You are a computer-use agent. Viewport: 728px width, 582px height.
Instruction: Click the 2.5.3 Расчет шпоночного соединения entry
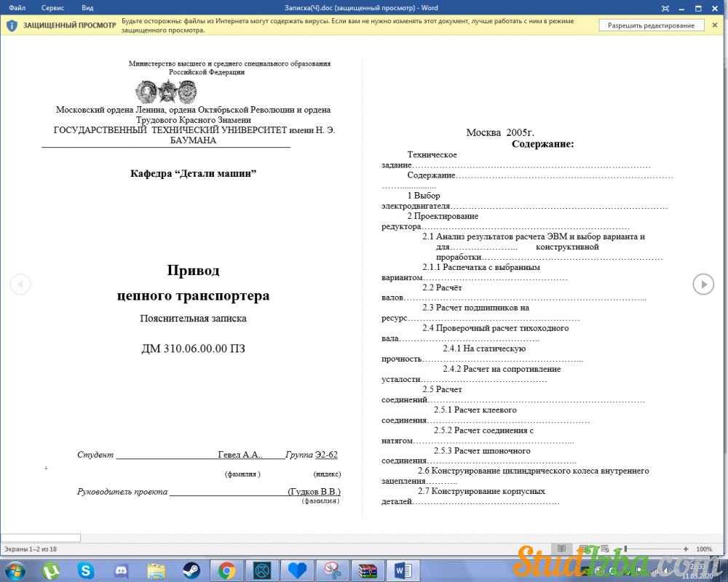pos(479,455)
